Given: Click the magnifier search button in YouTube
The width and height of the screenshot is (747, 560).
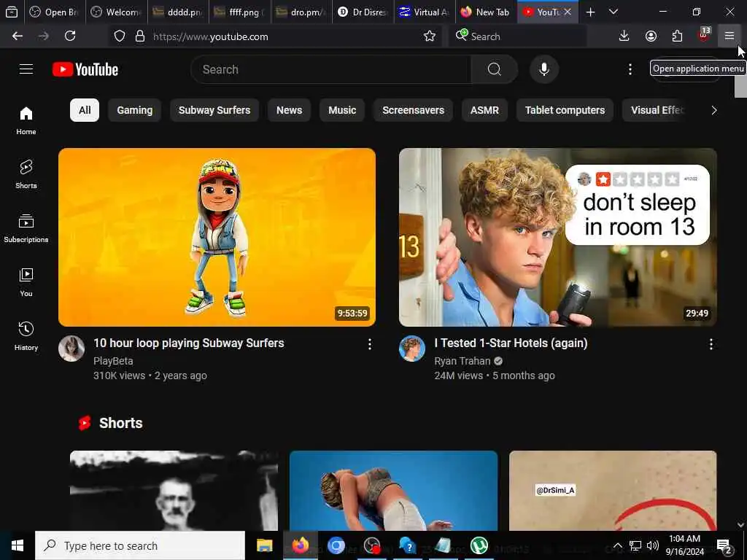Looking at the screenshot, I should 494,69.
